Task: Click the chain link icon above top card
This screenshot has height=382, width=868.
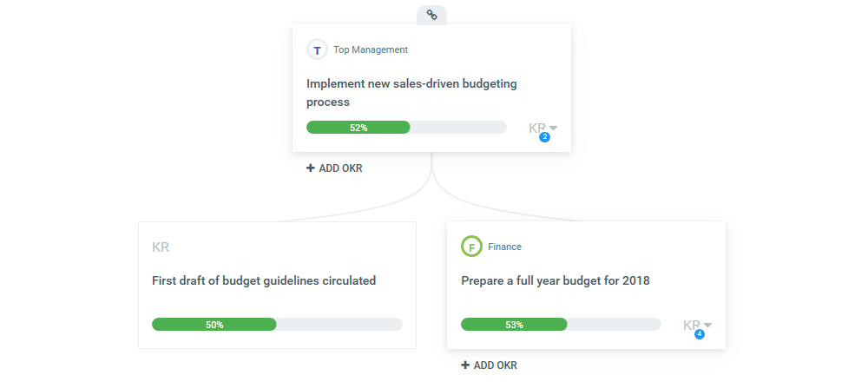Action: (431, 15)
